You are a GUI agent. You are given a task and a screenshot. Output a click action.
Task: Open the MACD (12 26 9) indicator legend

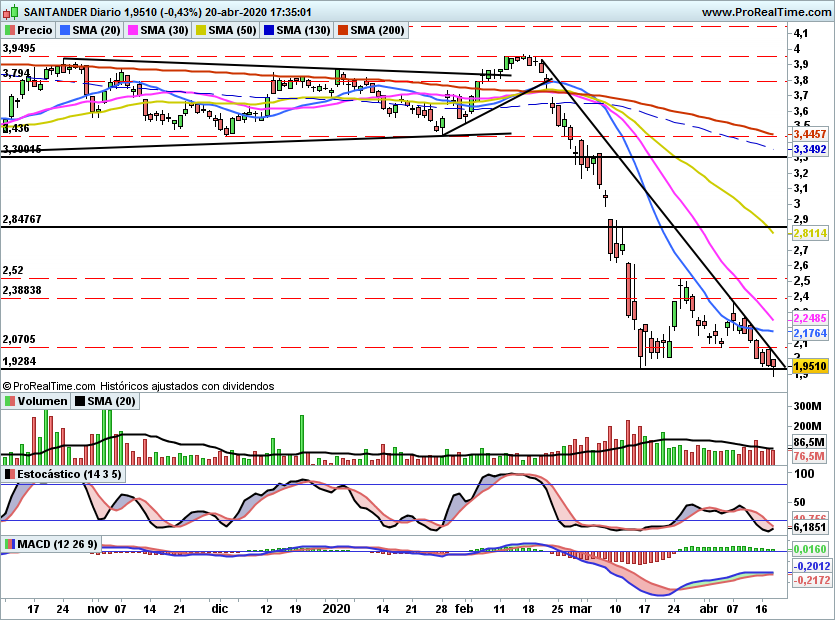pyautogui.click(x=52, y=544)
